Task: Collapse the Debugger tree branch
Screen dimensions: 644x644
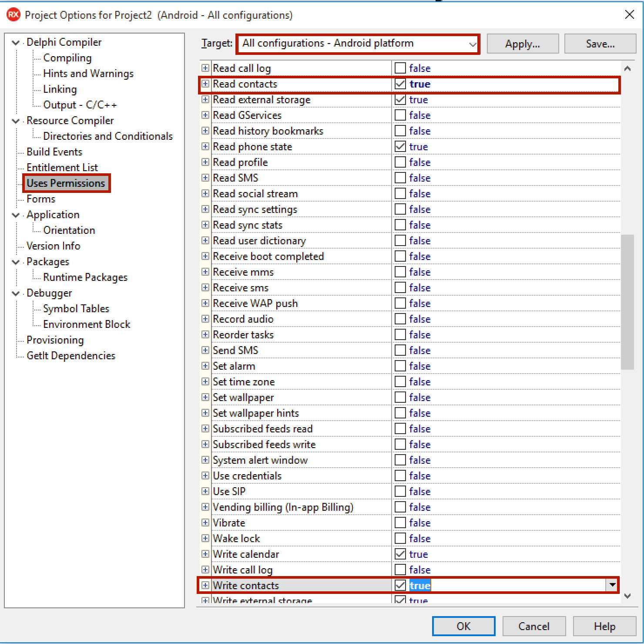Action: pos(16,293)
